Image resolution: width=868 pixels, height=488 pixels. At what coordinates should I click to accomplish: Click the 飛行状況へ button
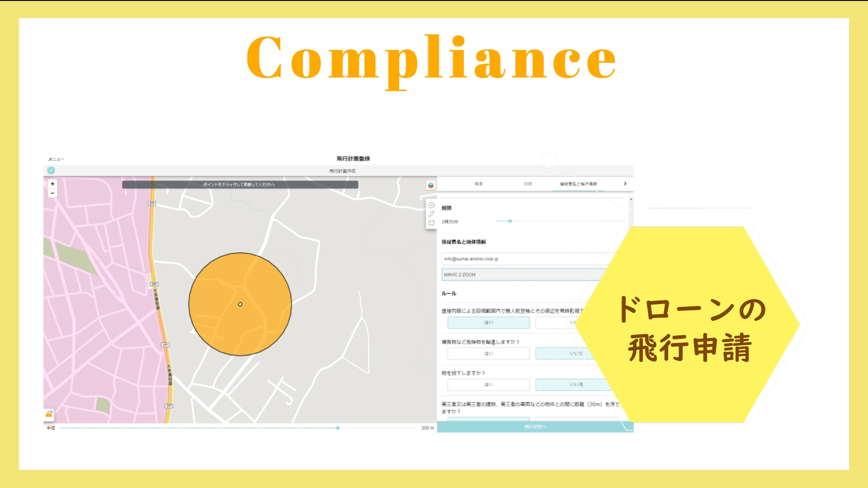[x=535, y=427]
